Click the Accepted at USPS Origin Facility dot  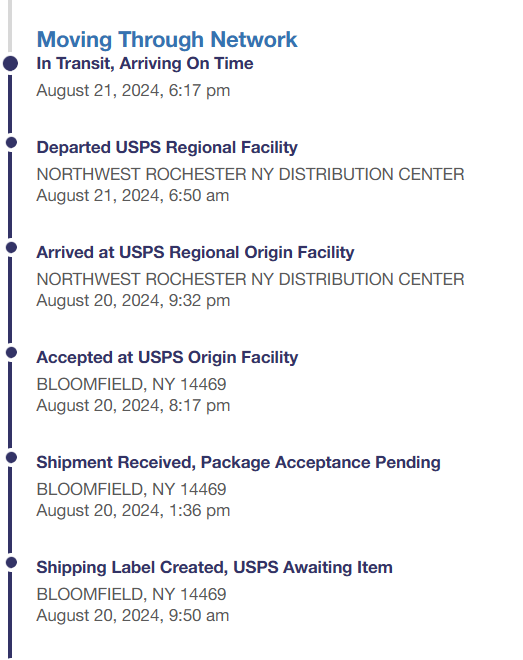tap(11, 352)
